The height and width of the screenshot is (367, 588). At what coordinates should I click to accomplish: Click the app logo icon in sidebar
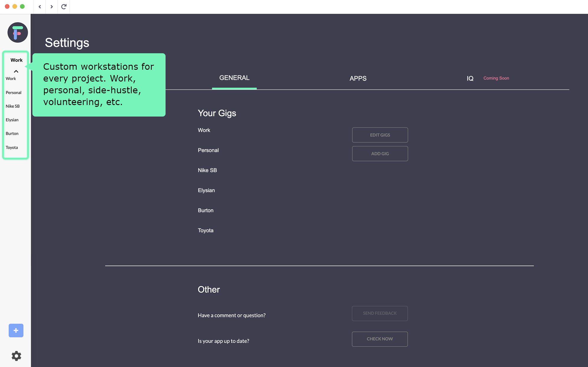18,32
